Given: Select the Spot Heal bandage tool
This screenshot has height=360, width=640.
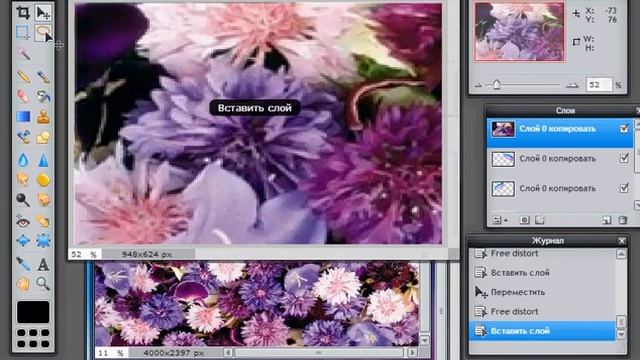Looking at the screenshot, I should point(43,221).
